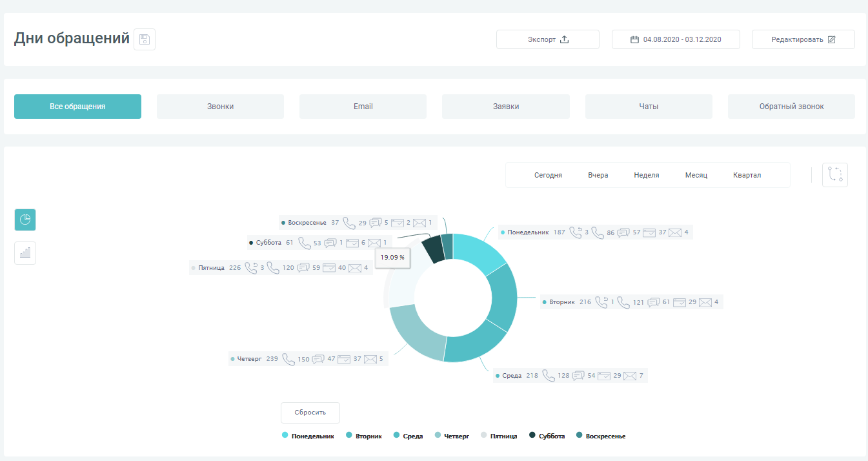Screen dimensions: 868x461
Task: Click the envelope icon in Суббота row
Action: (375, 243)
